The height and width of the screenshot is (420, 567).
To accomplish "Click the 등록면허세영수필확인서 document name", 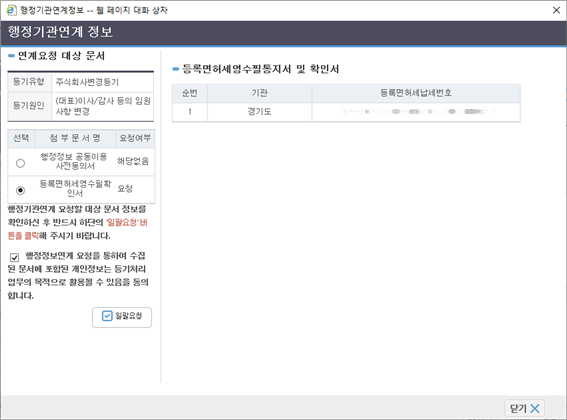I will pyautogui.click(x=75, y=188).
